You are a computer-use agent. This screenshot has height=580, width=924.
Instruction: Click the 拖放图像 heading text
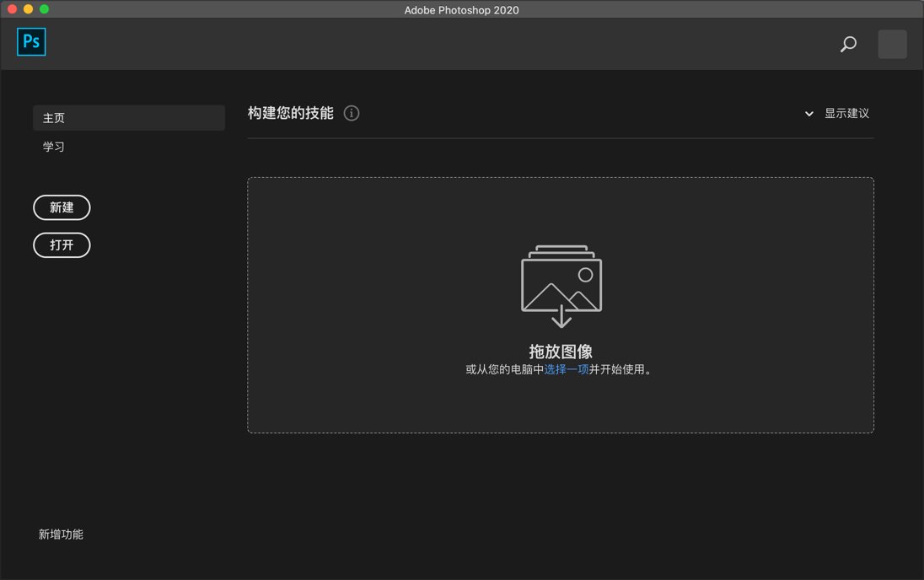(561, 352)
